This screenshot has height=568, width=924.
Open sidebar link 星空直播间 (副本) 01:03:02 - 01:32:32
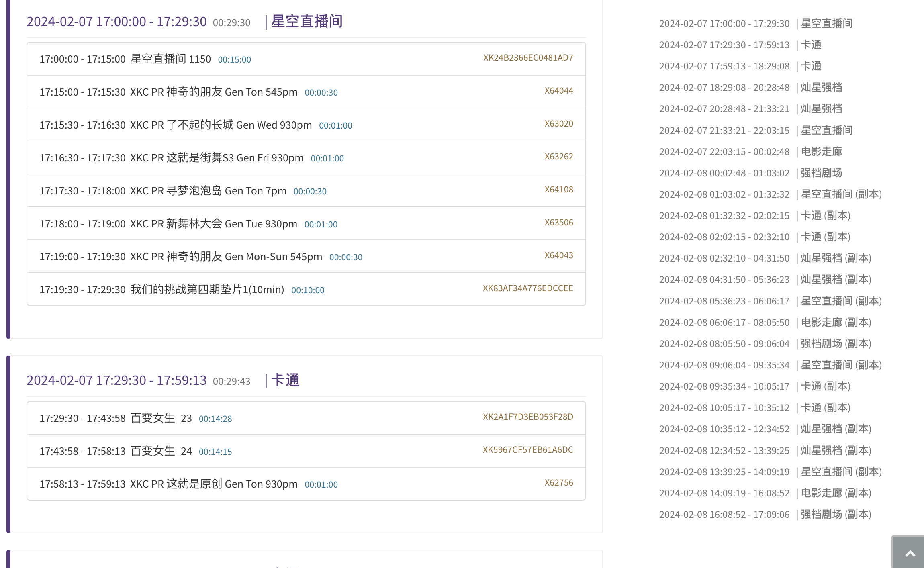click(770, 194)
